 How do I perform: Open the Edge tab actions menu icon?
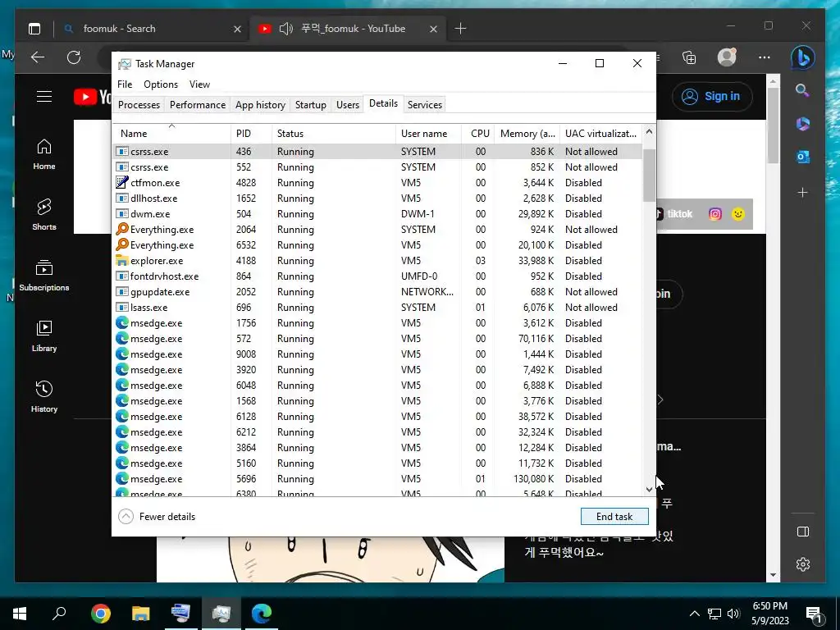click(x=34, y=29)
